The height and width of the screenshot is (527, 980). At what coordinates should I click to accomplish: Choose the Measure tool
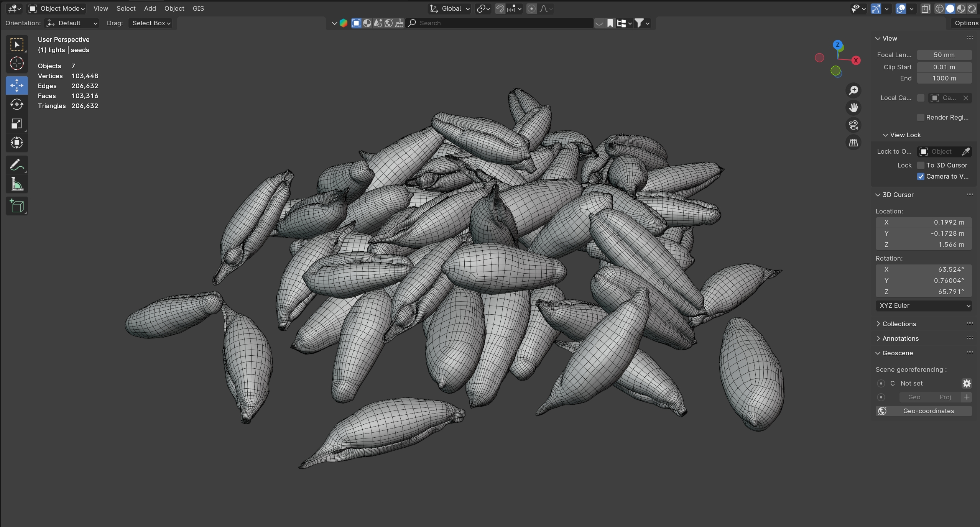click(16, 184)
